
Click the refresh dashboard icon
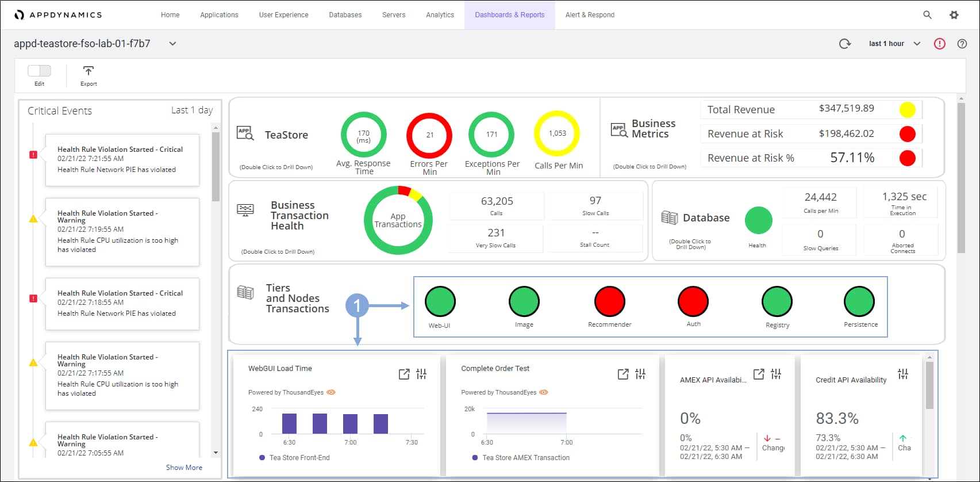tap(844, 44)
